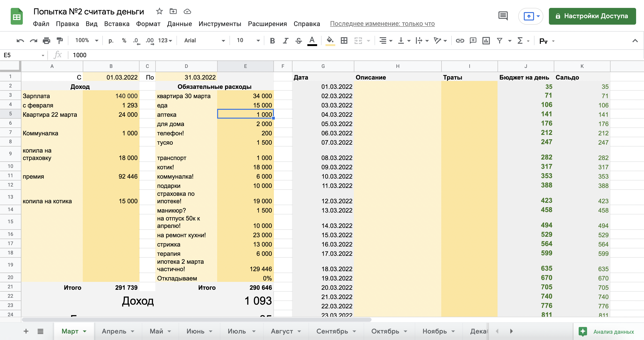Click the Insert chart icon
The width and height of the screenshot is (644, 340).
pyautogui.click(x=486, y=40)
